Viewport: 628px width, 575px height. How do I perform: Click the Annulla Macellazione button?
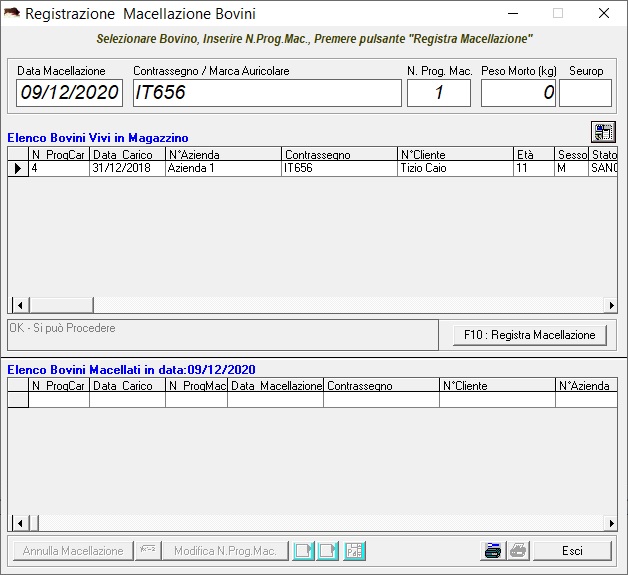pos(73,551)
